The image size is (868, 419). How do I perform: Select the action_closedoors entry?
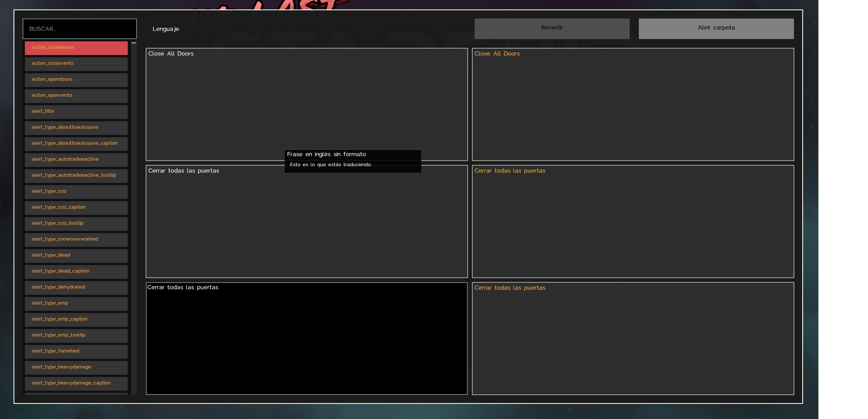pos(76,47)
